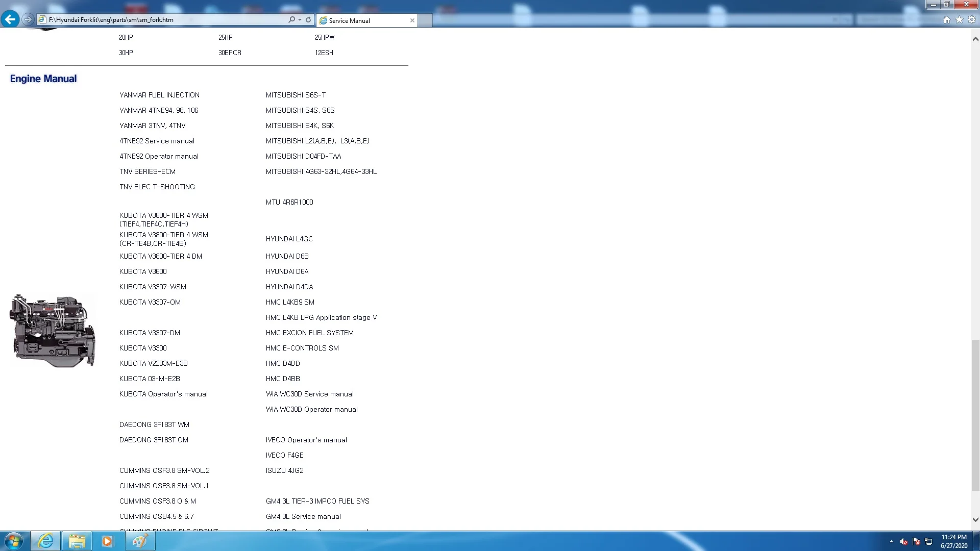980x551 pixels.
Task: Open KUBOTA V3800-TIER 4 DM link
Action: click(x=161, y=257)
